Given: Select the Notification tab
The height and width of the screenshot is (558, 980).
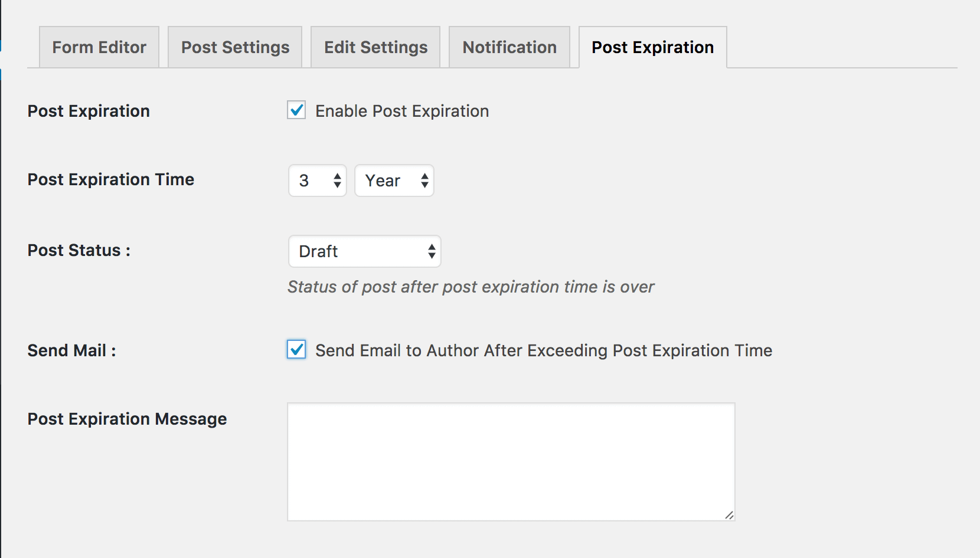Looking at the screenshot, I should coord(509,47).
